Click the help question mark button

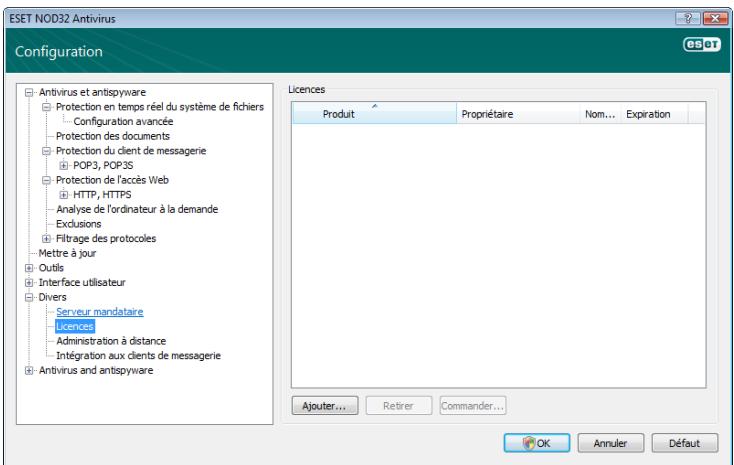[688, 18]
